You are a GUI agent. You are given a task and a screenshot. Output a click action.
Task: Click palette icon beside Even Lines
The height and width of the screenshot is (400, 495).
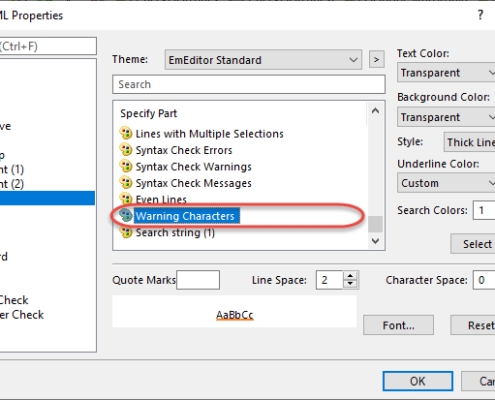pyautogui.click(x=126, y=199)
